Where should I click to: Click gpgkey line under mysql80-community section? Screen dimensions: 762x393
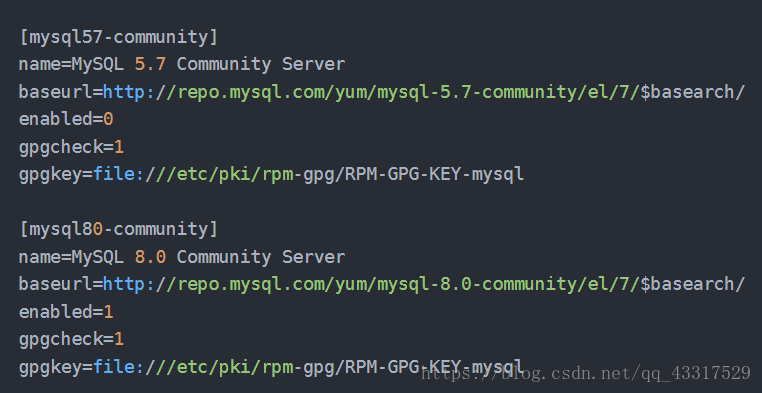pos(271,367)
